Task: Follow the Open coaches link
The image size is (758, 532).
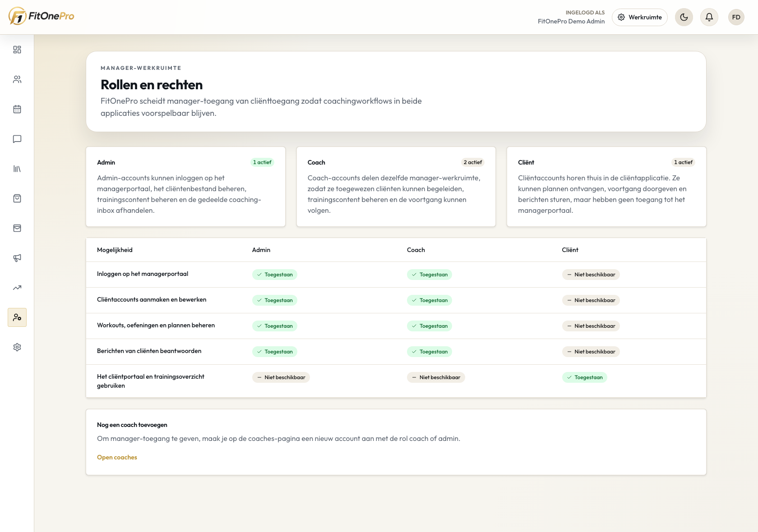Action: (117, 457)
